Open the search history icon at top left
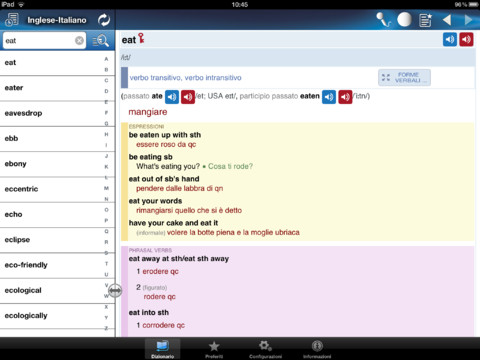 tap(12, 20)
